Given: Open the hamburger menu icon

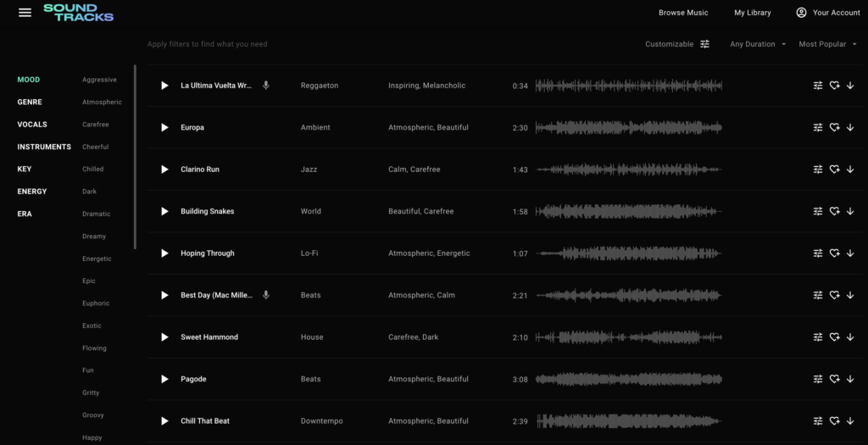Looking at the screenshot, I should pos(25,13).
